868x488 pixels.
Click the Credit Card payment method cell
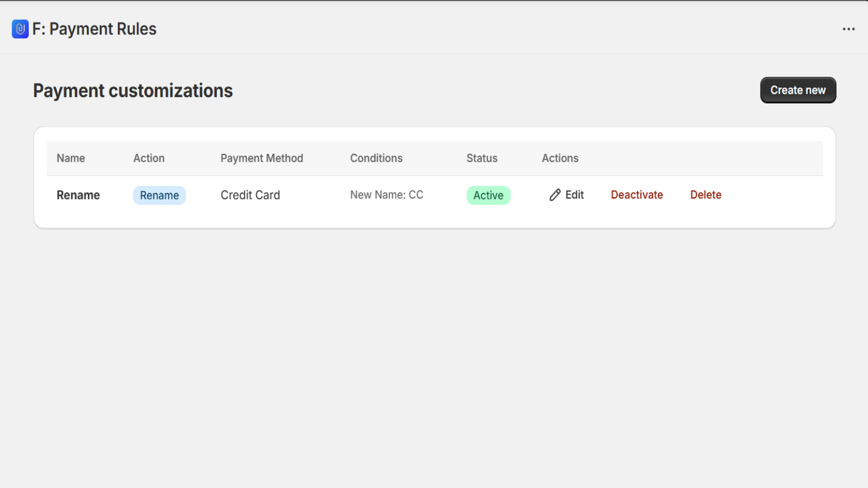[x=250, y=195]
